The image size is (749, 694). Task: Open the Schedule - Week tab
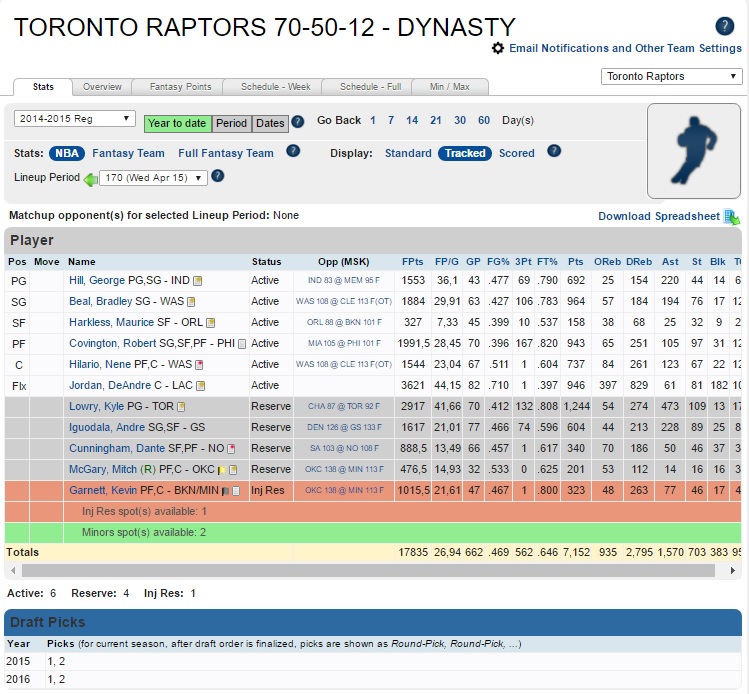coord(275,87)
